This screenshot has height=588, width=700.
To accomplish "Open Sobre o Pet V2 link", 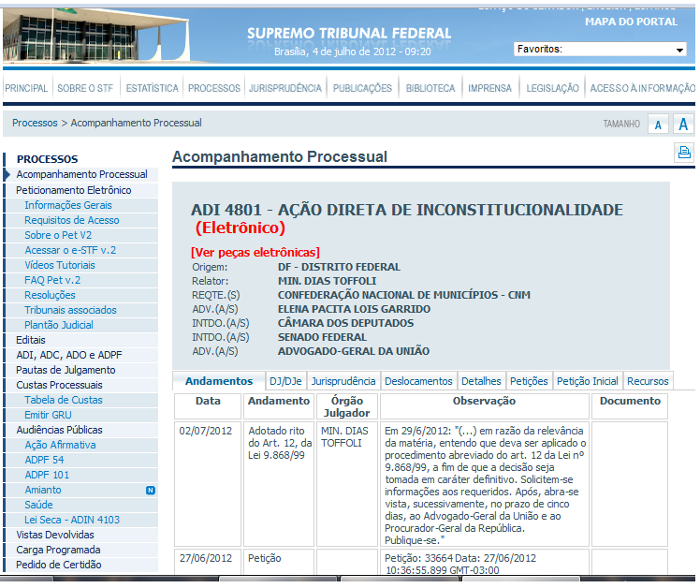I will [58, 235].
